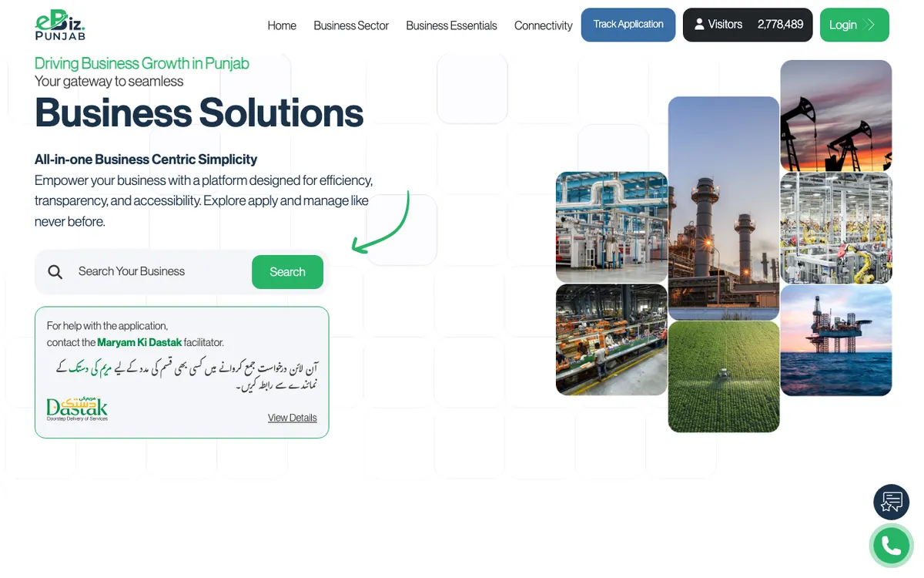Select the robotic assembly line photo

(836, 228)
